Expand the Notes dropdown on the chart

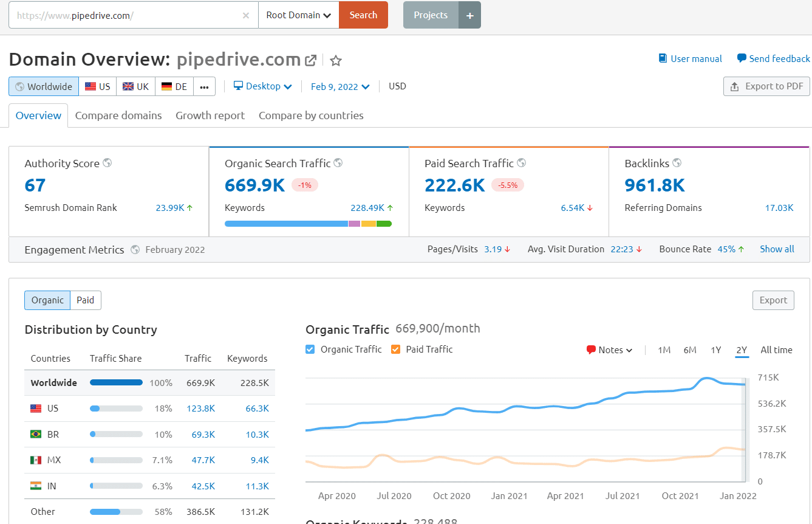tap(610, 350)
